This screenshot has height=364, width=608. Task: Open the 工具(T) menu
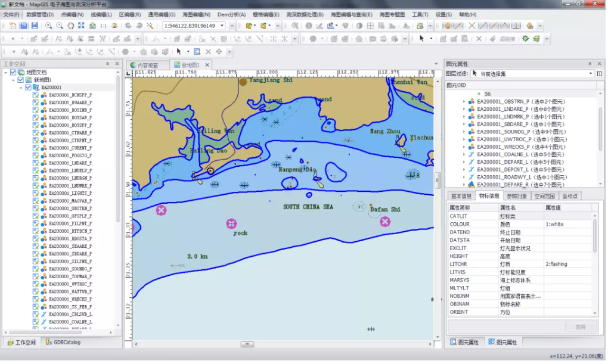click(x=420, y=15)
